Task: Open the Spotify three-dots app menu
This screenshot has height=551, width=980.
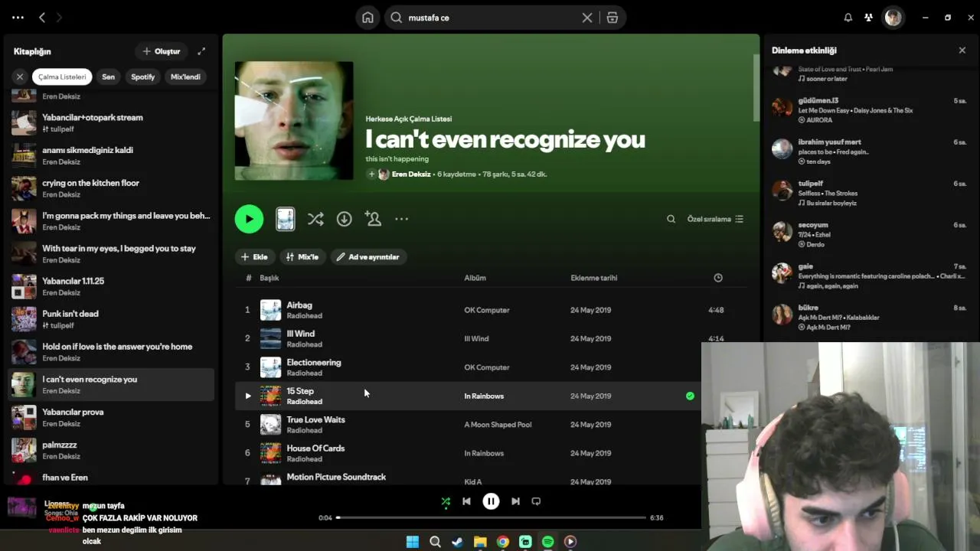Action: pos(18,18)
